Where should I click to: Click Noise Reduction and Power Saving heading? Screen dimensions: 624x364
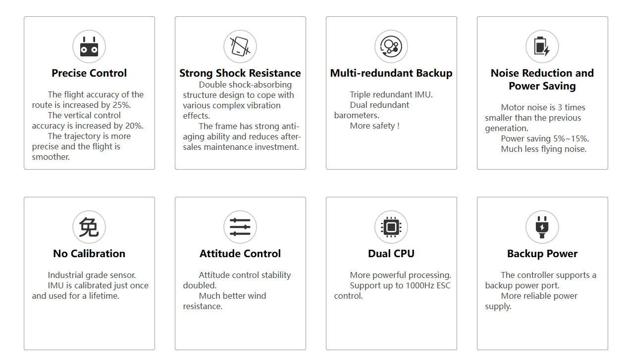pos(542,80)
